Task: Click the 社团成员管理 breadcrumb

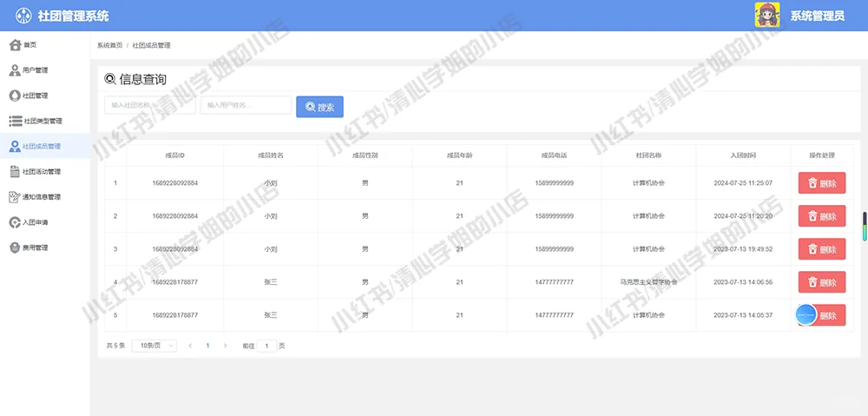Action: (151, 45)
